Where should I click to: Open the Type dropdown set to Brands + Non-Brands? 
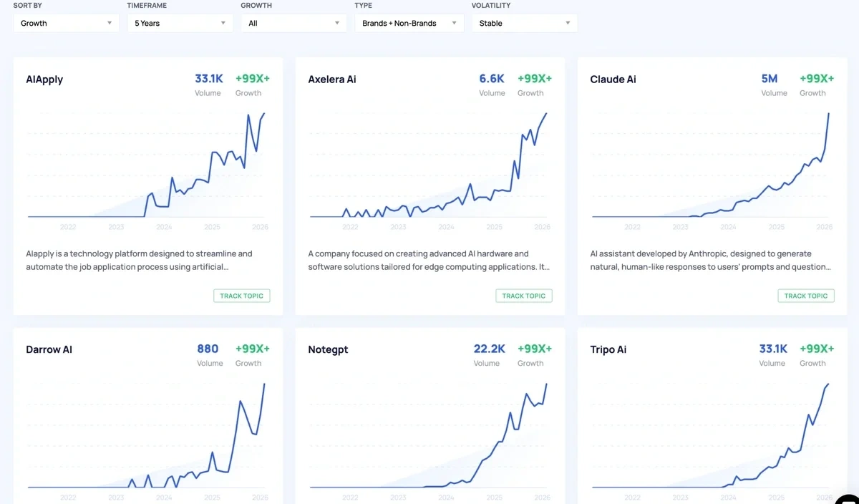click(x=408, y=23)
